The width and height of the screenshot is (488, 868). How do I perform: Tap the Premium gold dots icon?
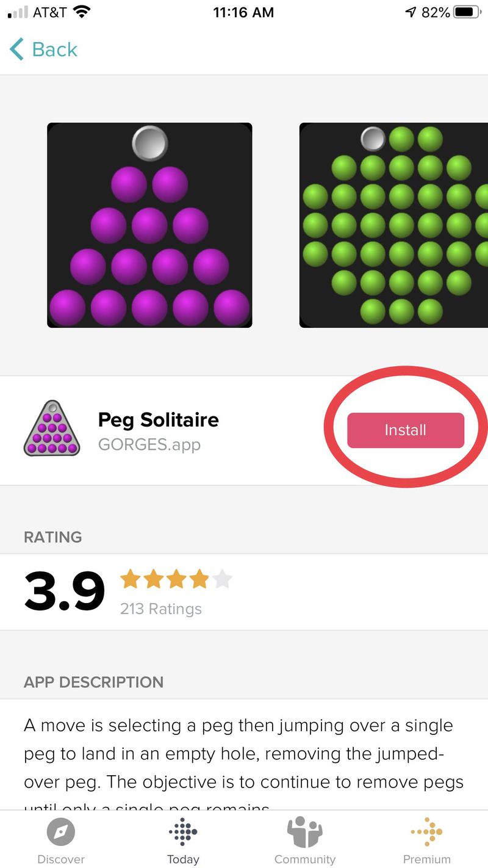[x=427, y=831]
